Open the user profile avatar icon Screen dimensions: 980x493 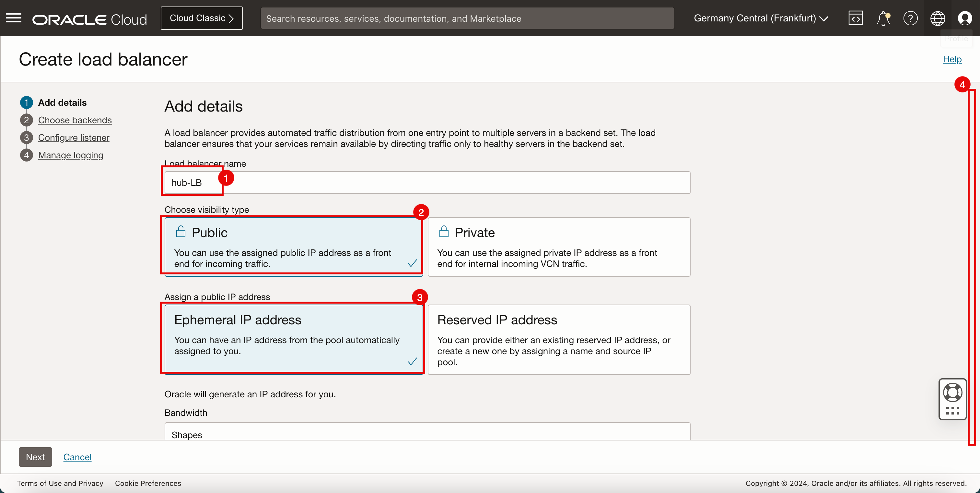[965, 18]
